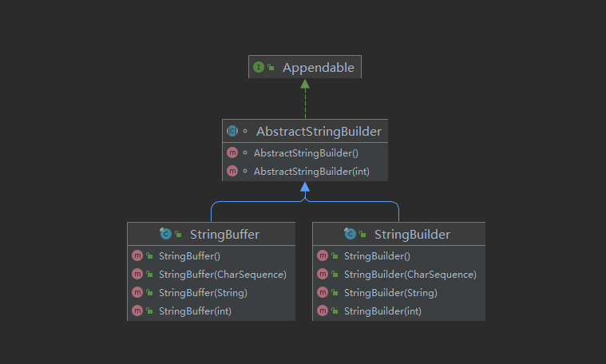
Task: Click the blue inheritance arrow below AbstractStringBuilder
Action: 305,192
